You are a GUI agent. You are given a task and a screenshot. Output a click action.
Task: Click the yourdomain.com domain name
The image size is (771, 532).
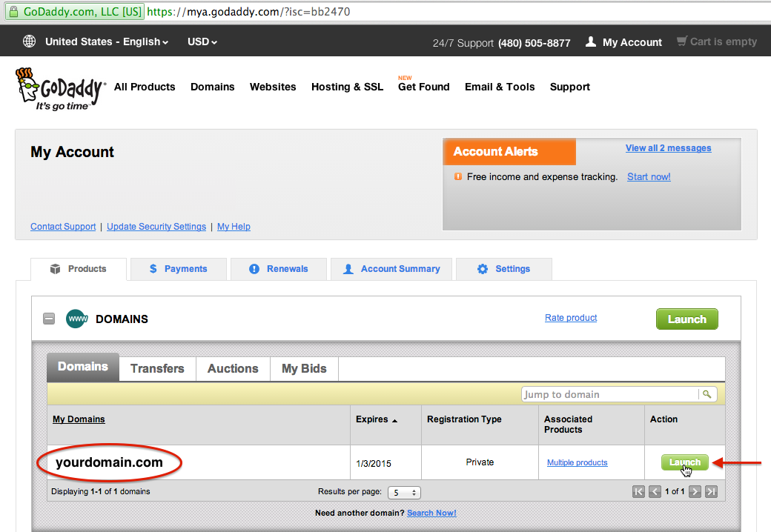pos(109,462)
